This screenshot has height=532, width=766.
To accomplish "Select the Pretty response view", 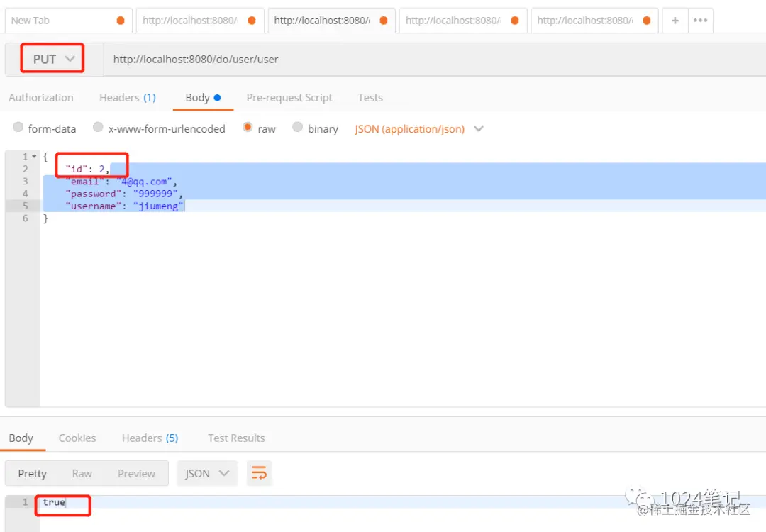I will (x=32, y=473).
